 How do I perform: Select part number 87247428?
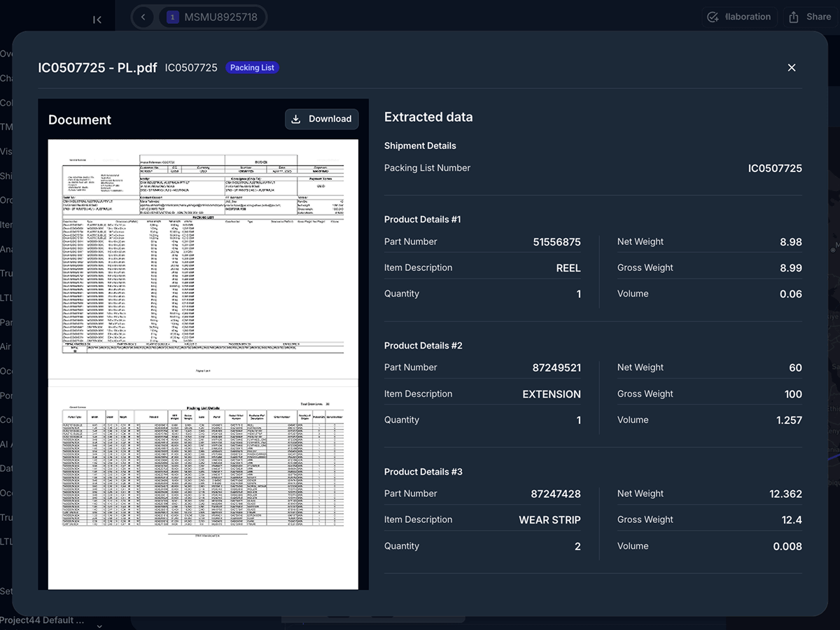[556, 493]
